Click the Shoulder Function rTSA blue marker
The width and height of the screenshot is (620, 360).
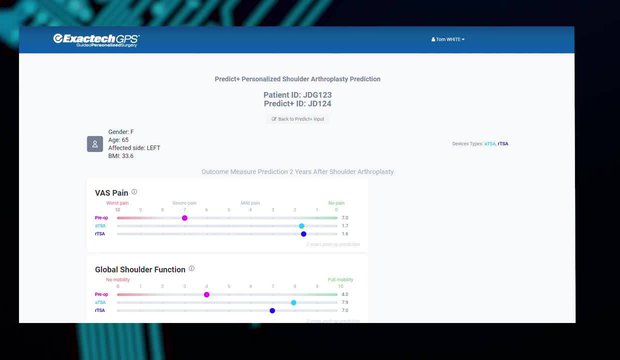pos(272,311)
